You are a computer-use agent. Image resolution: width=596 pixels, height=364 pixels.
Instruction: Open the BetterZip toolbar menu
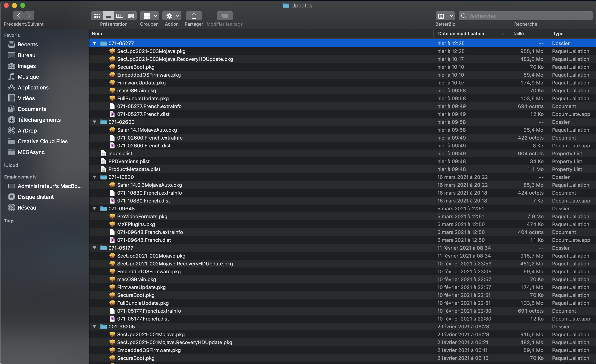(445, 16)
